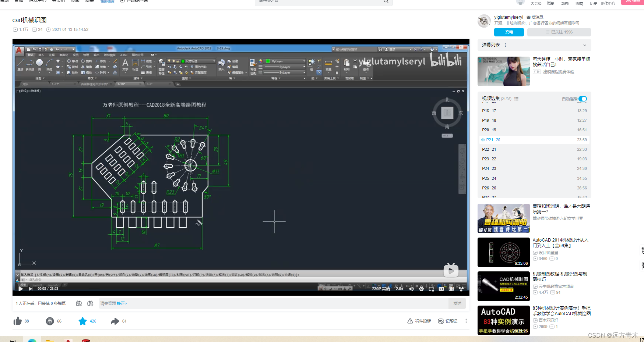The height and width of the screenshot is (342, 644).
Task: Open the player settings gear
Action: pyautogui.click(x=421, y=289)
